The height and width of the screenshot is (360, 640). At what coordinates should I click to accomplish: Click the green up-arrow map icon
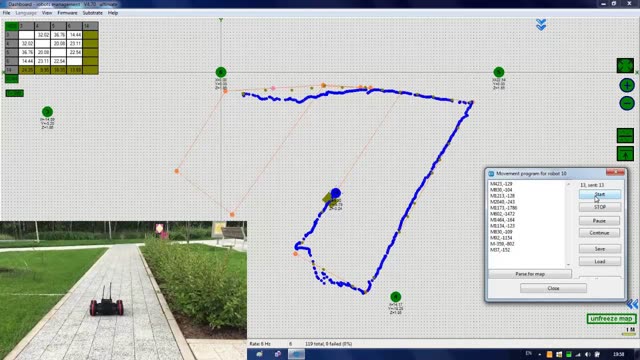click(625, 154)
